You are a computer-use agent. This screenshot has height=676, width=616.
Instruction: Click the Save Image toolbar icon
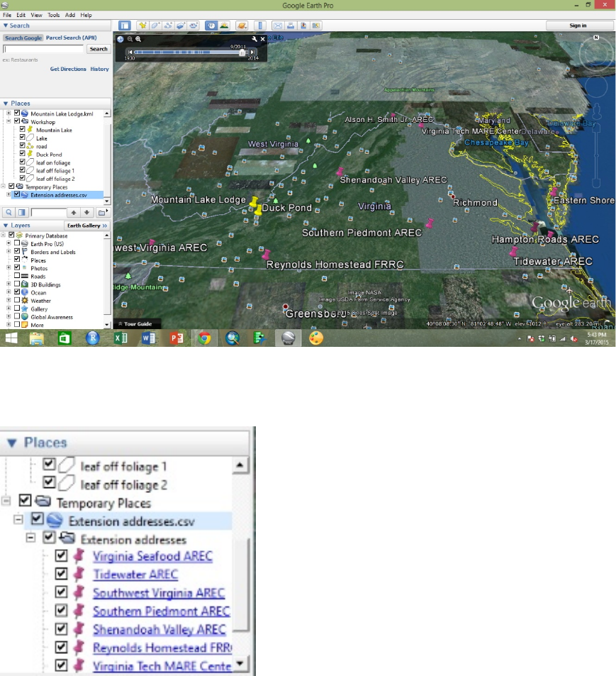303,26
